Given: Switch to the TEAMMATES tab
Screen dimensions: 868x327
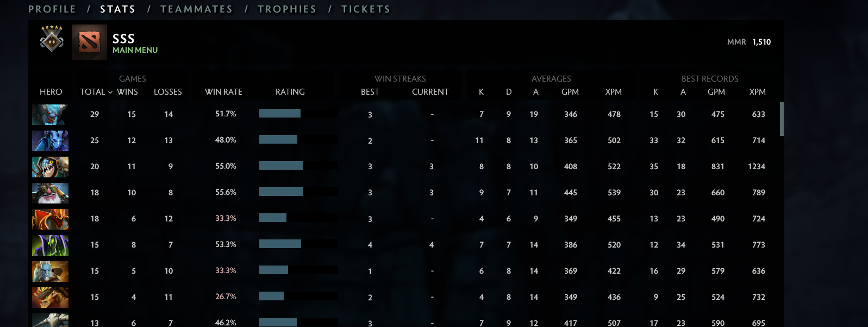Looking at the screenshot, I should click(x=196, y=9).
